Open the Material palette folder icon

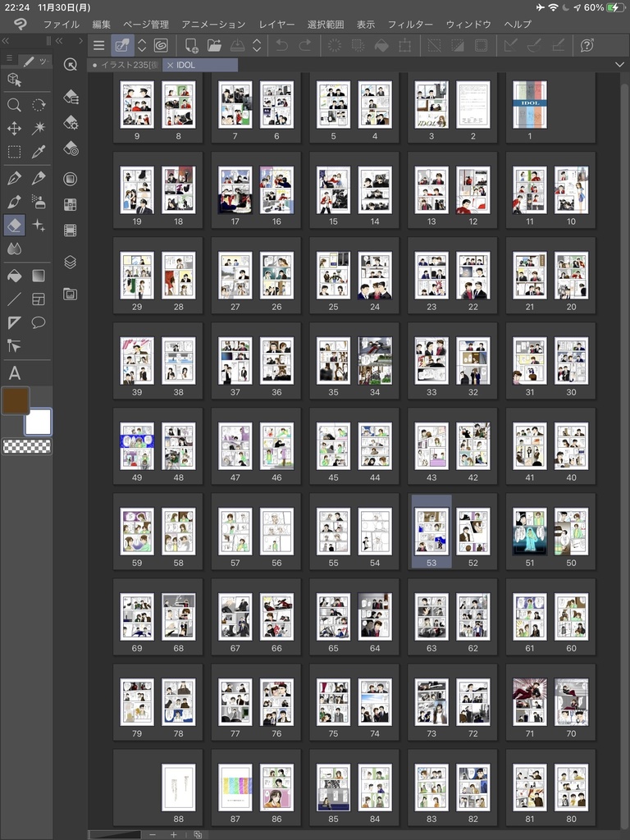pos(71,294)
